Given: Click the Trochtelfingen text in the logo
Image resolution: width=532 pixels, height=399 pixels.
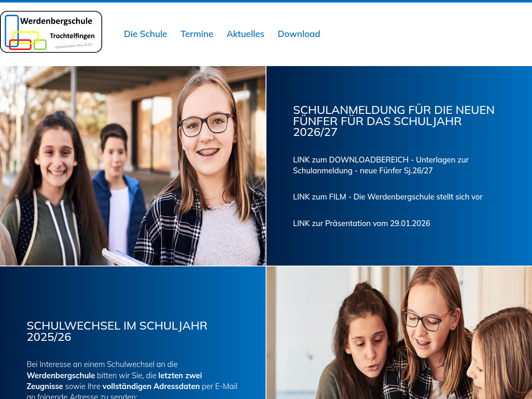Looking at the screenshot, I should 72,36.
